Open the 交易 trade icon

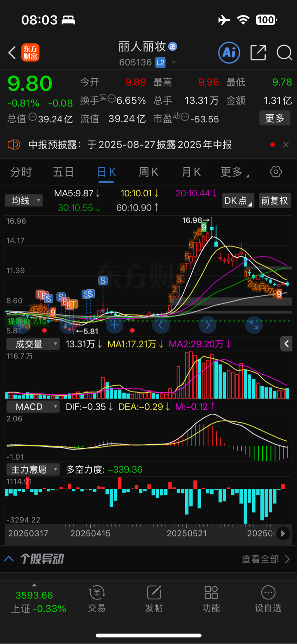point(97,599)
